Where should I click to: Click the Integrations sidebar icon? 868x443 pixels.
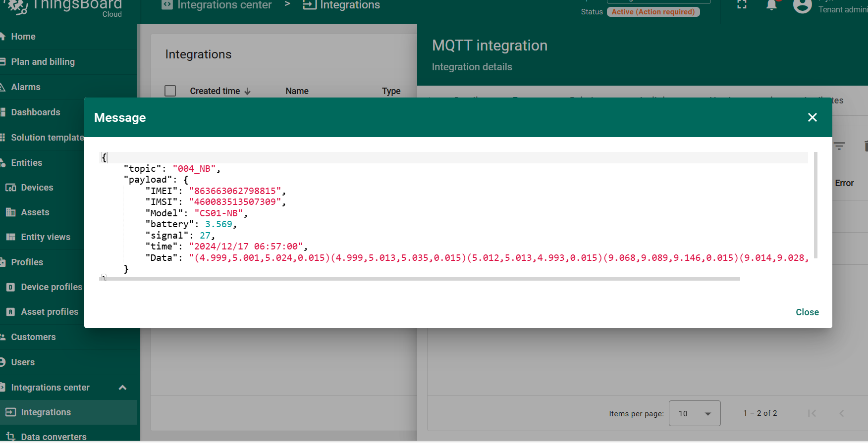10,412
